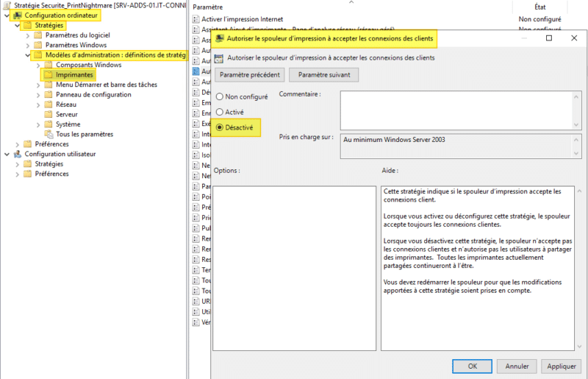
Task: Go to Paramètre suivant
Action: 324,75
